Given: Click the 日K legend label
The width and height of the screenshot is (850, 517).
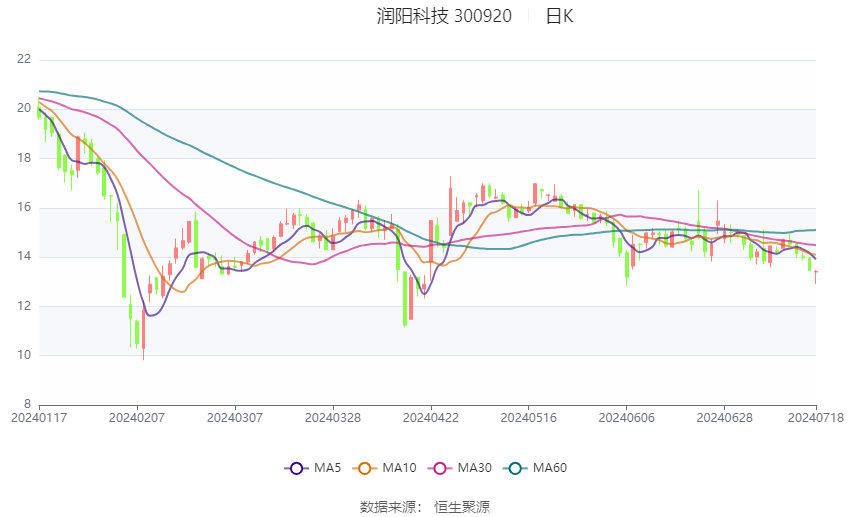Looking at the screenshot, I should pos(559,16).
